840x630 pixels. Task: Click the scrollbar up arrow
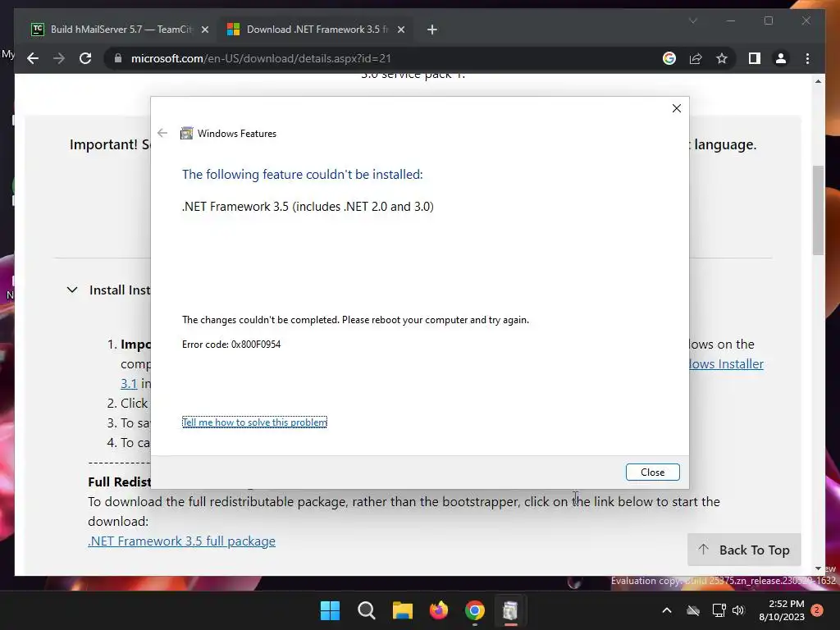[818, 81]
